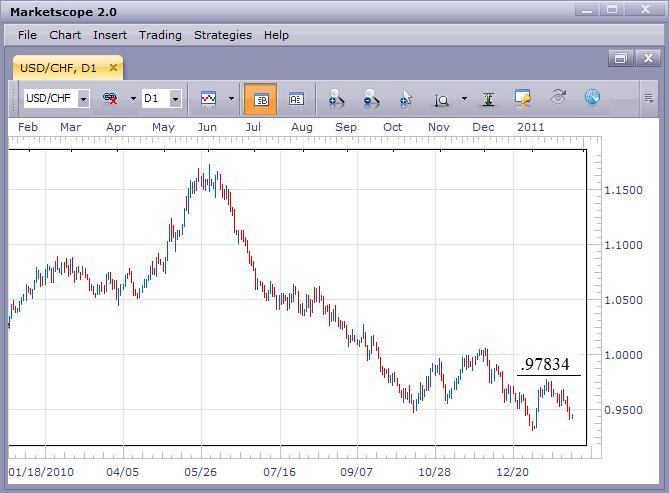
Task: Click the 01/18/2010 date label
Action: (x=41, y=472)
